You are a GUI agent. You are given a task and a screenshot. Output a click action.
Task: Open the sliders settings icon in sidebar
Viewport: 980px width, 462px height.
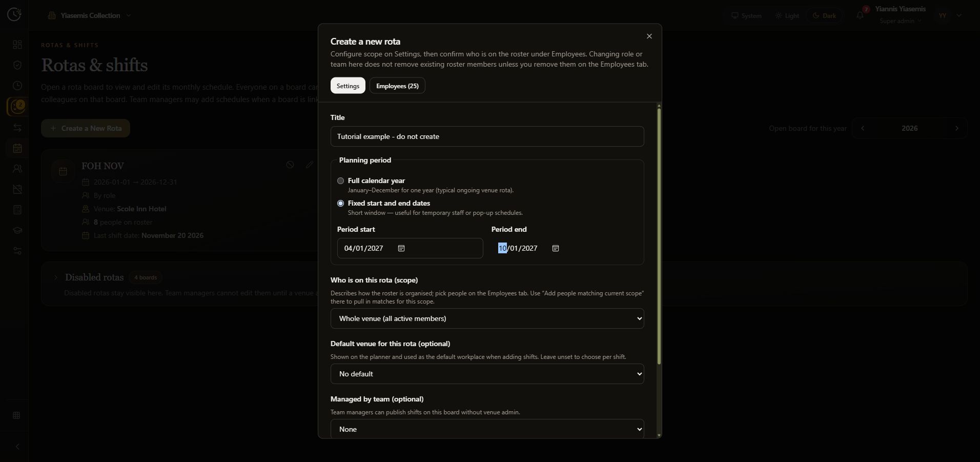(x=17, y=251)
